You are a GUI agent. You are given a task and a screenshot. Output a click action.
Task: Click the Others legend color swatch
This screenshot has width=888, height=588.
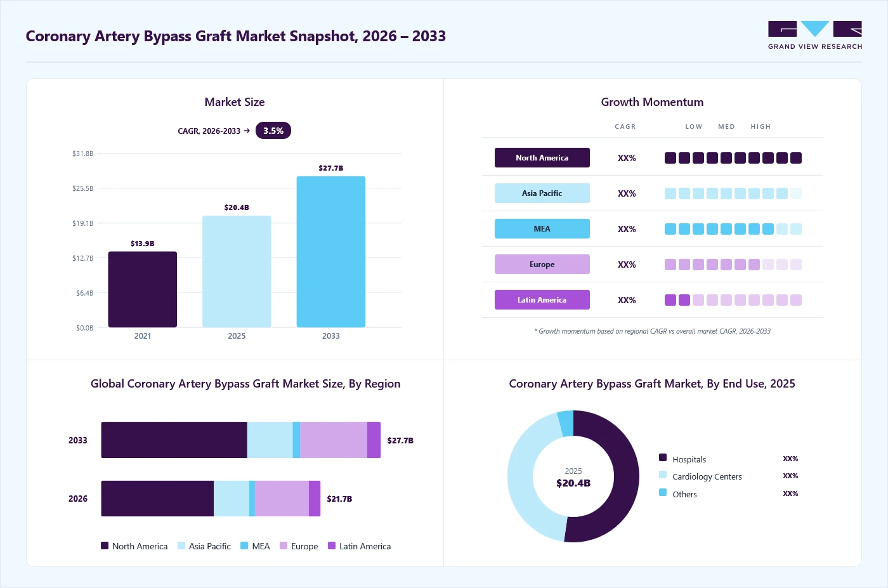point(663,492)
